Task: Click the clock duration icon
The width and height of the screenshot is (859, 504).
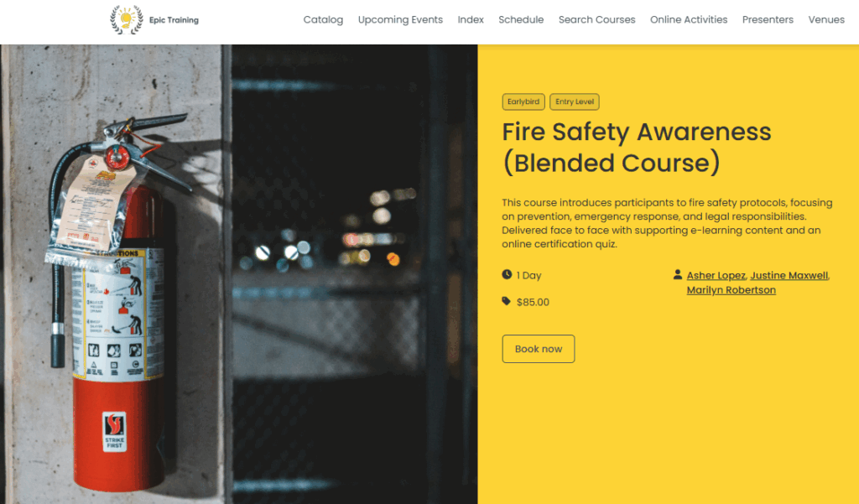Action: [x=507, y=274]
